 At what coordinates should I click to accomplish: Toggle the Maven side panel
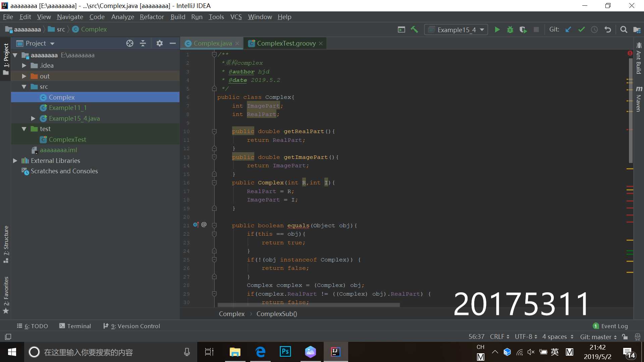[639, 99]
